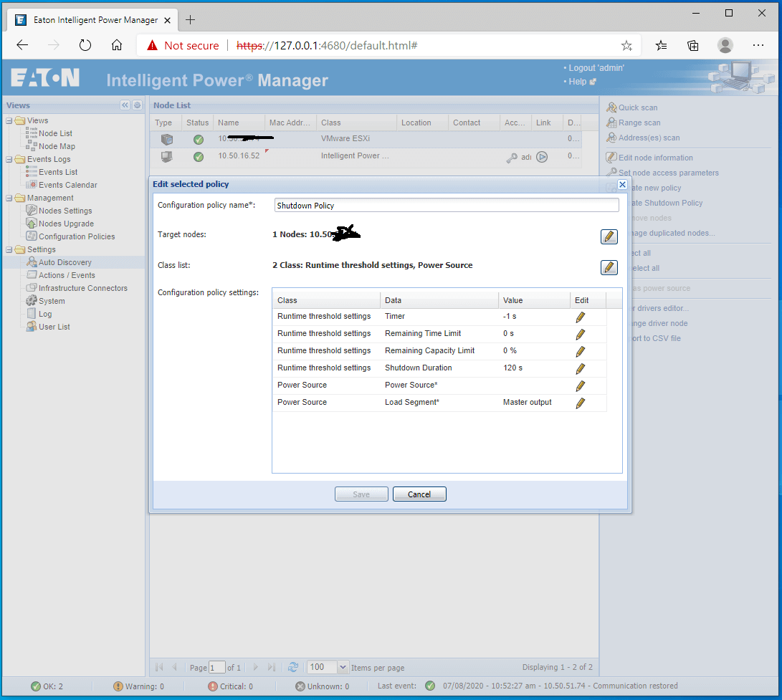
Task: Click the refresh icon in the pagination bar
Action: click(x=294, y=667)
